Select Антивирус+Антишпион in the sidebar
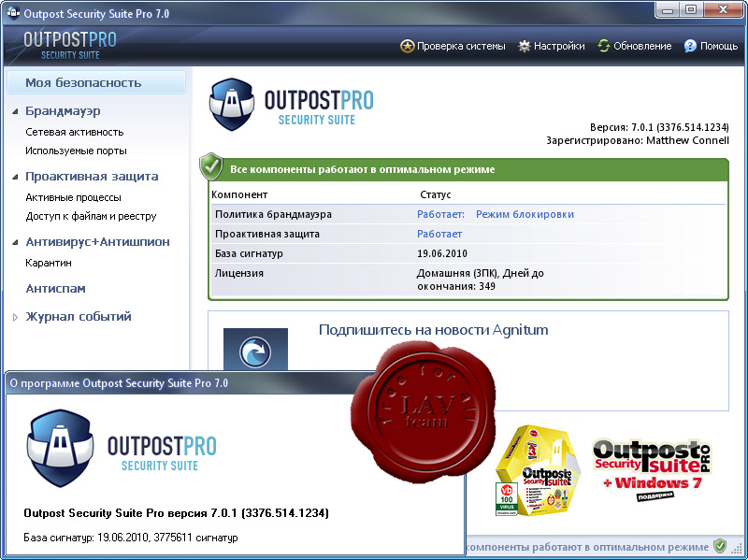Screen dimensions: 748x560 coord(98,242)
